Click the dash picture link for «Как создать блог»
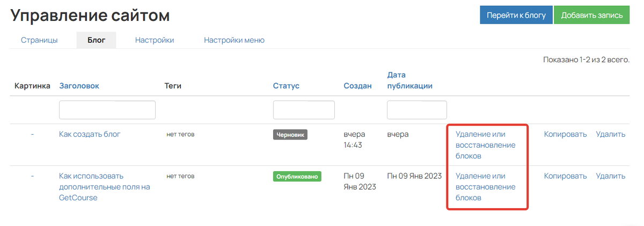 click(x=32, y=134)
